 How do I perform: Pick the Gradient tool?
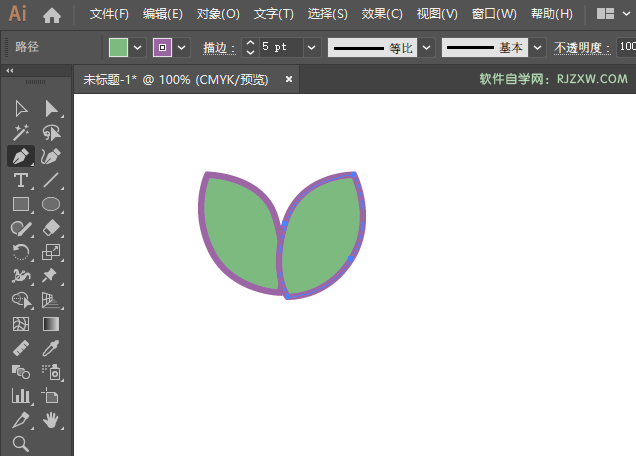51,324
